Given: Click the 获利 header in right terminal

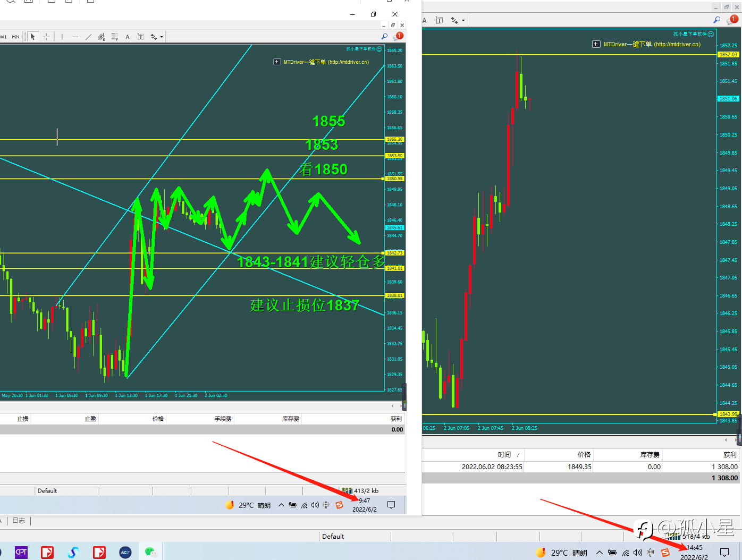Looking at the screenshot, I should pyautogui.click(x=730, y=455).
